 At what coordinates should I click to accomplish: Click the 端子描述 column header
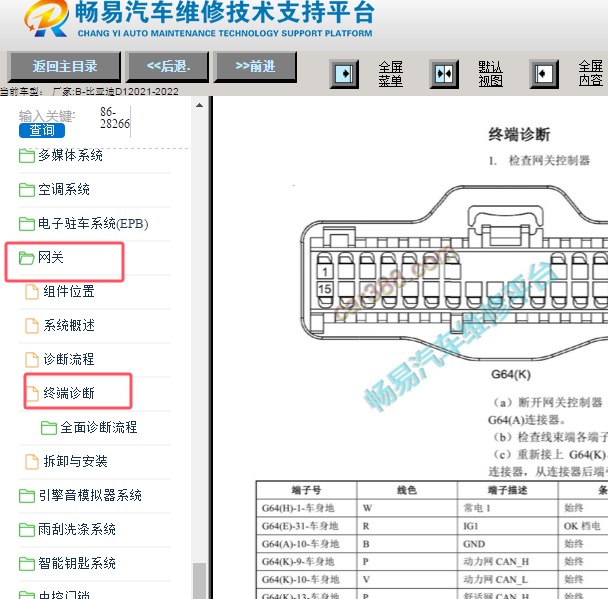tap(508, 490)
